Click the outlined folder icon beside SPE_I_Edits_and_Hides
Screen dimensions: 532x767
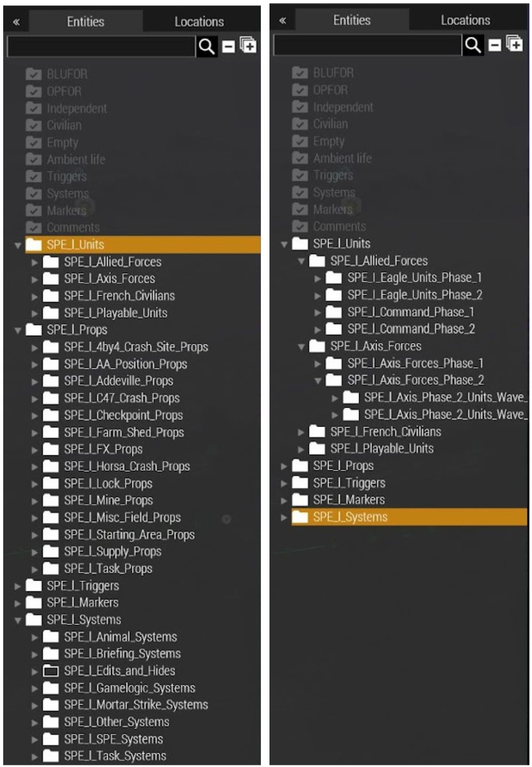tap(51, 671)
